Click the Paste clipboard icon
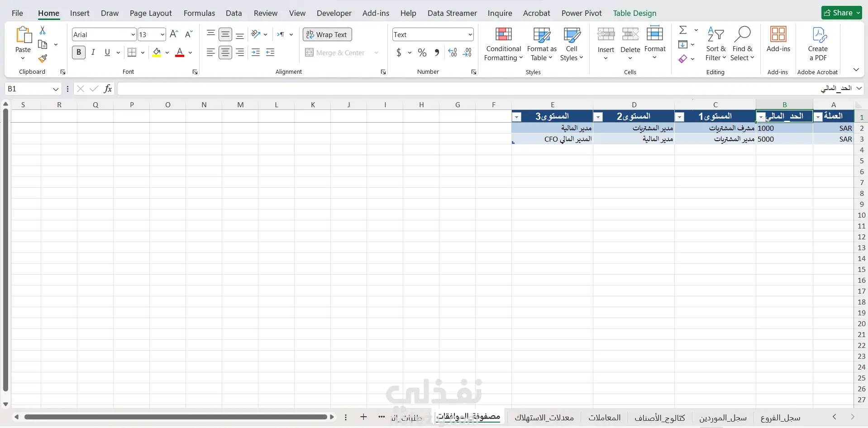The width and height of the screenshot is (868, 428). pos(23,35)
